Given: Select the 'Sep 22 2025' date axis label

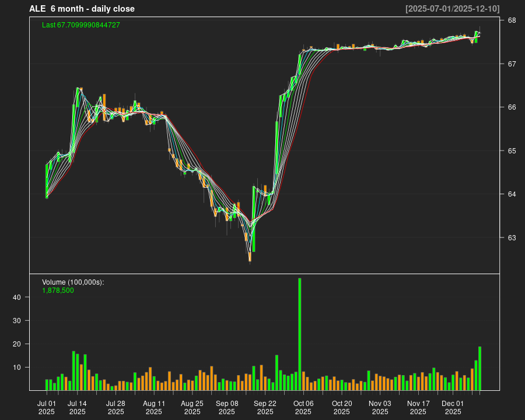Looking at the screenshot, I should (265, 407).
